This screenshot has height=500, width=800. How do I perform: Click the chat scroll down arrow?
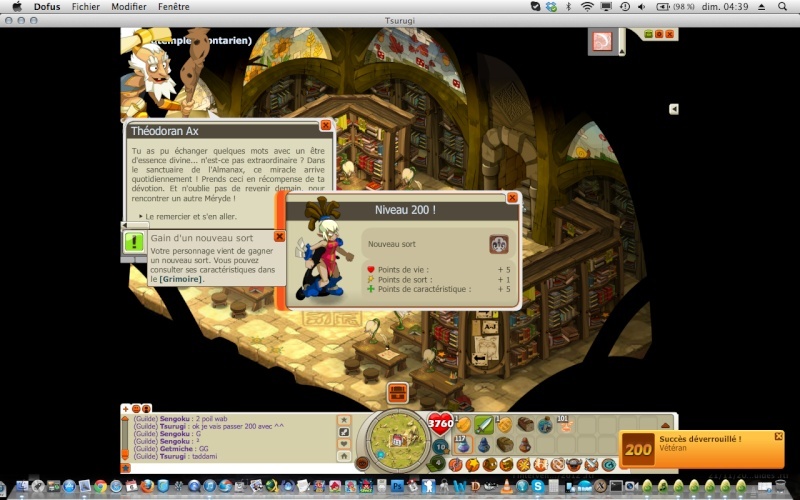tap(125, 455)
